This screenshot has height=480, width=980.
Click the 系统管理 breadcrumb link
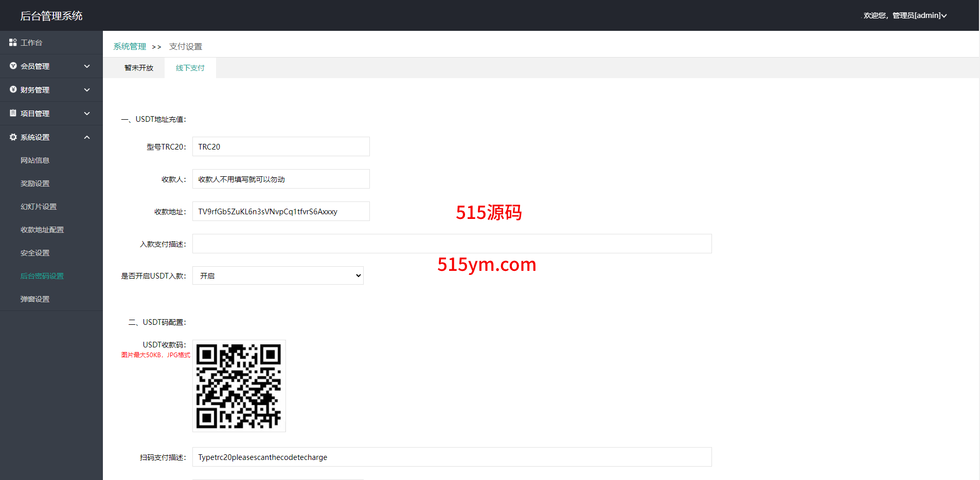click(130, 47)
